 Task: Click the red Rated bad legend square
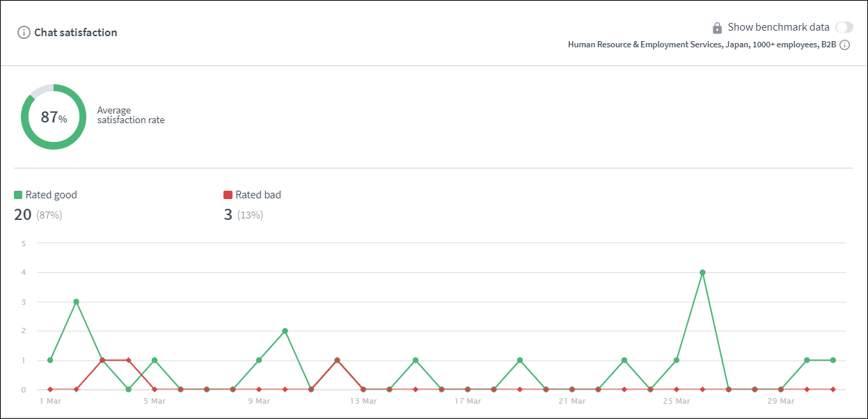click(x=228, y=195)
